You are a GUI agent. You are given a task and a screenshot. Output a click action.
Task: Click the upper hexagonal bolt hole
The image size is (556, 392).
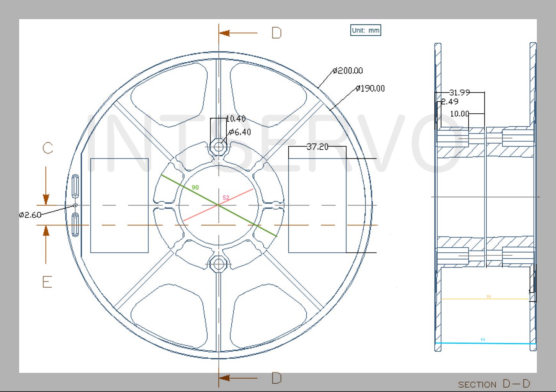(219, 147)
